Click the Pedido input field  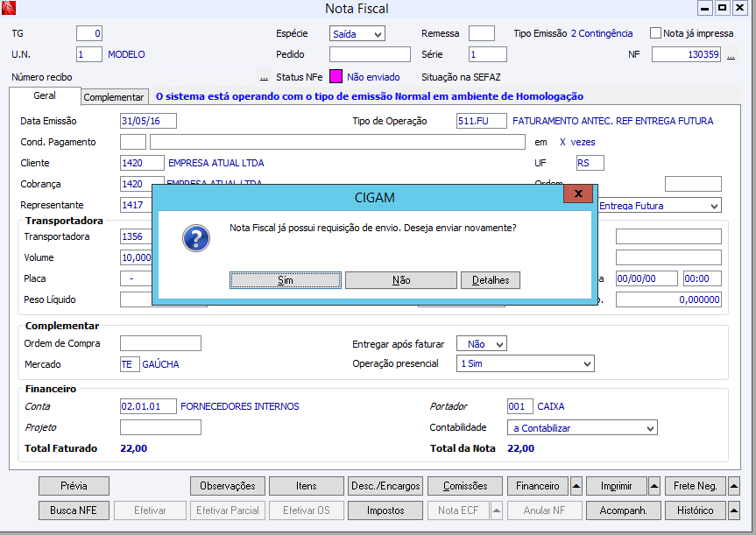pos(370,54)
